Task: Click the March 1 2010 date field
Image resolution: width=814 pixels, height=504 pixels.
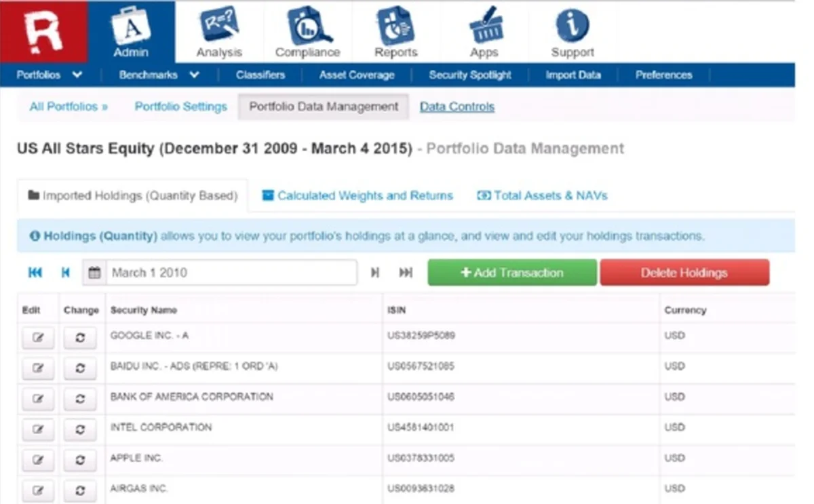Action: [x=231, y=273]
